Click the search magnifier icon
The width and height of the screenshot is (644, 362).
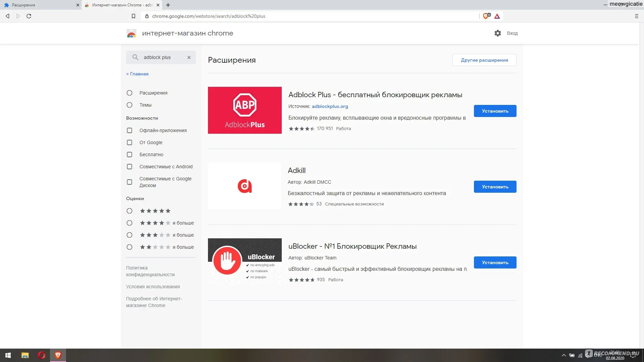[x=135, y=57]
